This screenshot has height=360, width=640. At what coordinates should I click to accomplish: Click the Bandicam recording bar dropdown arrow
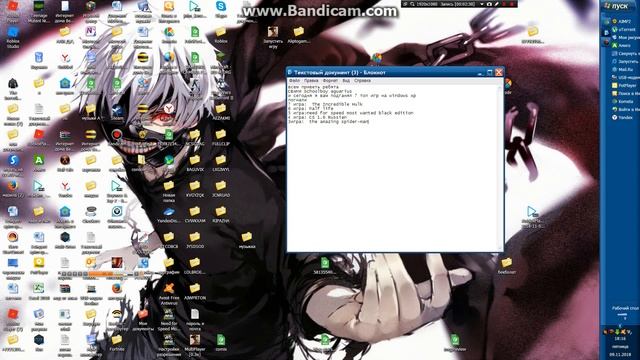coord(482,4)
